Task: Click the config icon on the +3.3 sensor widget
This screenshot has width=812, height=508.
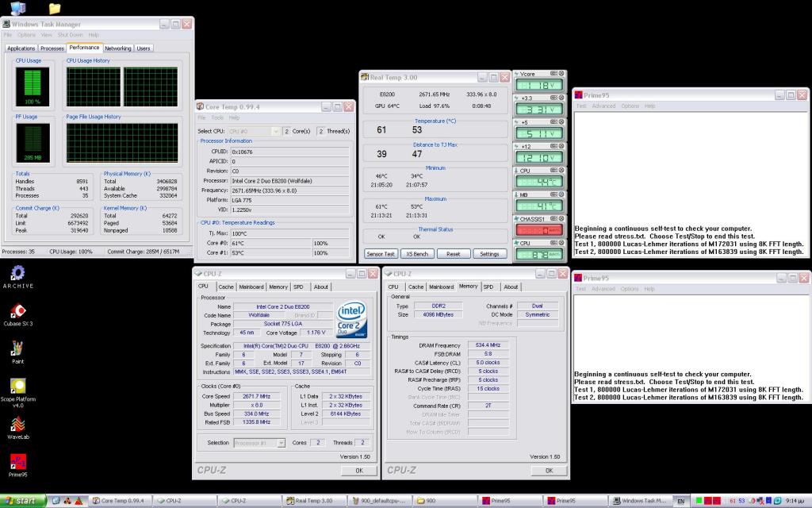Action: [x=553, y=98]
